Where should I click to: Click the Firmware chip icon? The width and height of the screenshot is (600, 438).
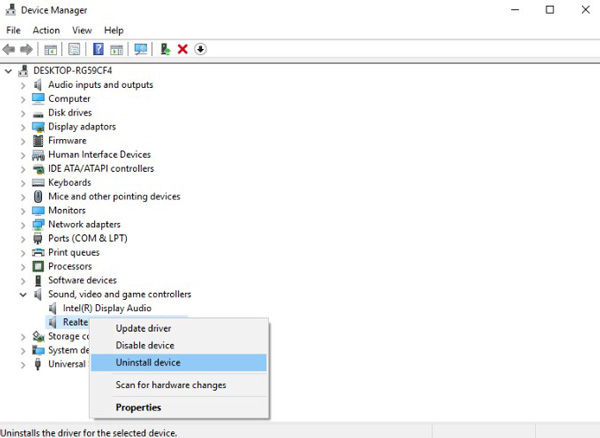(38, 140)
